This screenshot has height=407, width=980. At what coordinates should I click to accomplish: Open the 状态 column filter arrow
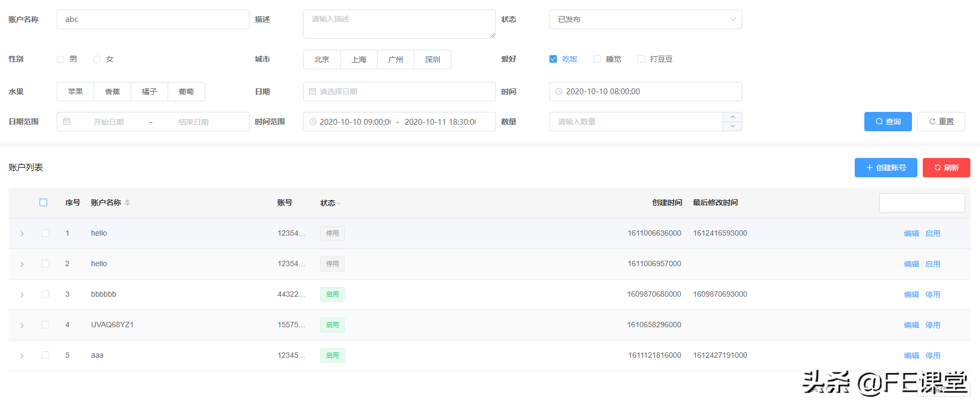338,204
